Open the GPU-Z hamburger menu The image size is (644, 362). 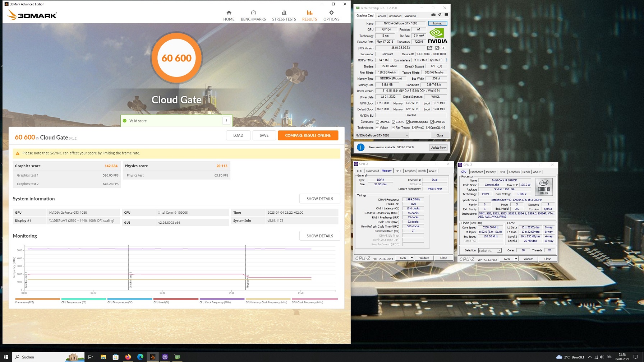(446, 15)
